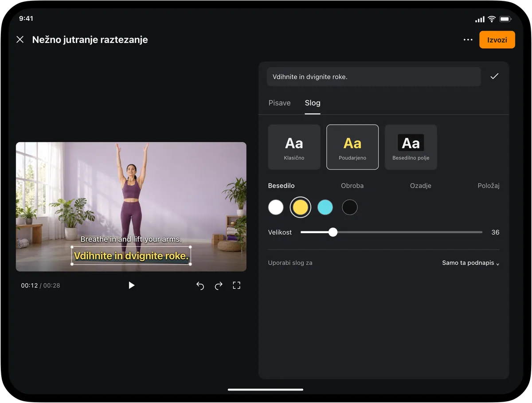The height and width of the screenshot is (403, 532).
Task: Choose the Besedilno polje style preset
Action: click(411, 147)
